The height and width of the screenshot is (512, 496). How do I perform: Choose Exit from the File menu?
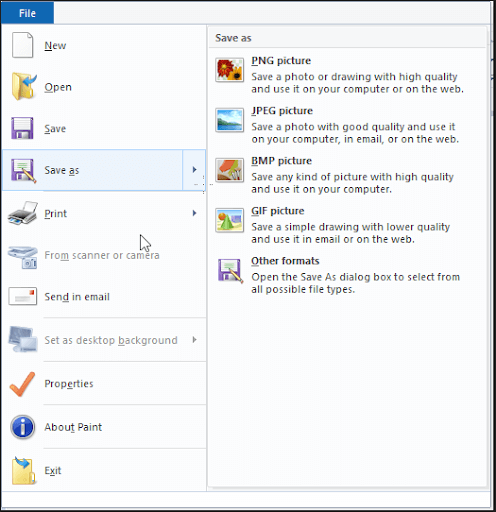point(104,470)
